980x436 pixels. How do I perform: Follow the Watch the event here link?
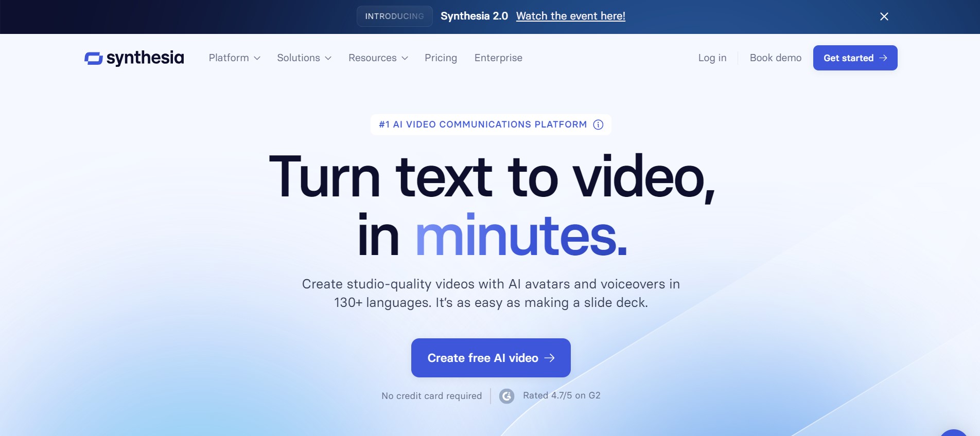click(x=570, y=16)
